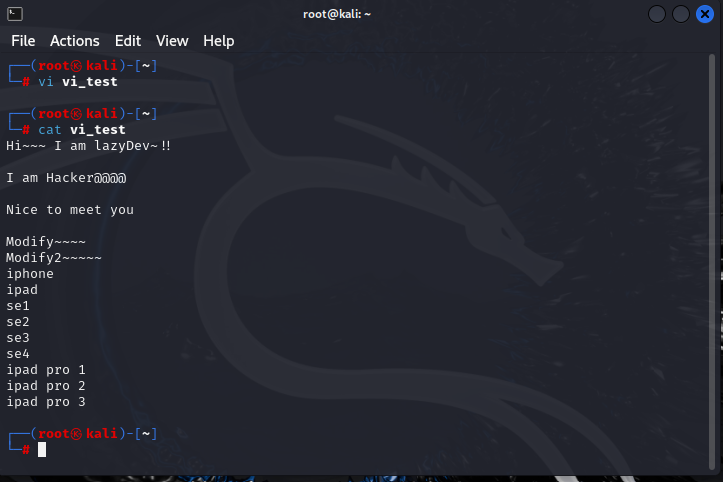Open the File menu
Screen dimensions: 723x482
23,41
